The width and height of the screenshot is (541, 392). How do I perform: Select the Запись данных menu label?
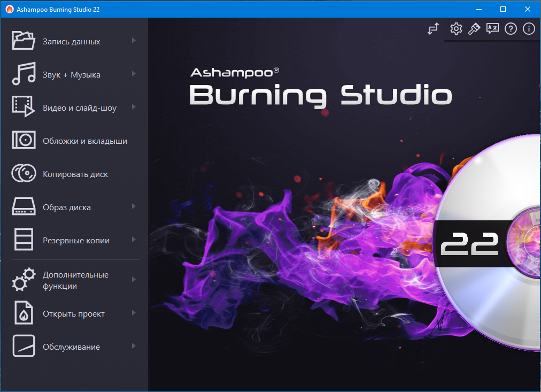[72, 42]
